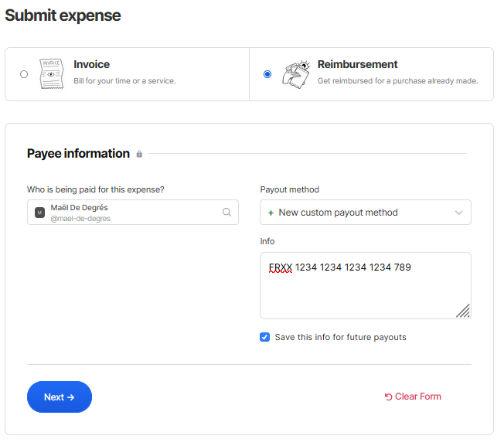Uncheck Save this info for future payouts
The width and height of the screenshot is (504, 446).
click(265, 337)
